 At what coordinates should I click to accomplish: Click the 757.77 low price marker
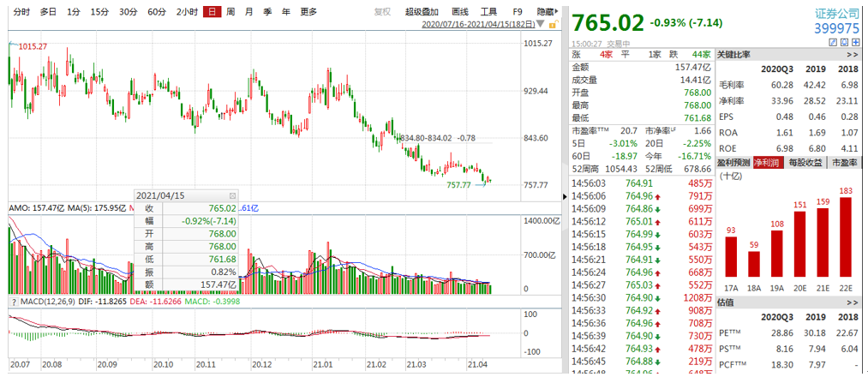click(458, 185)
